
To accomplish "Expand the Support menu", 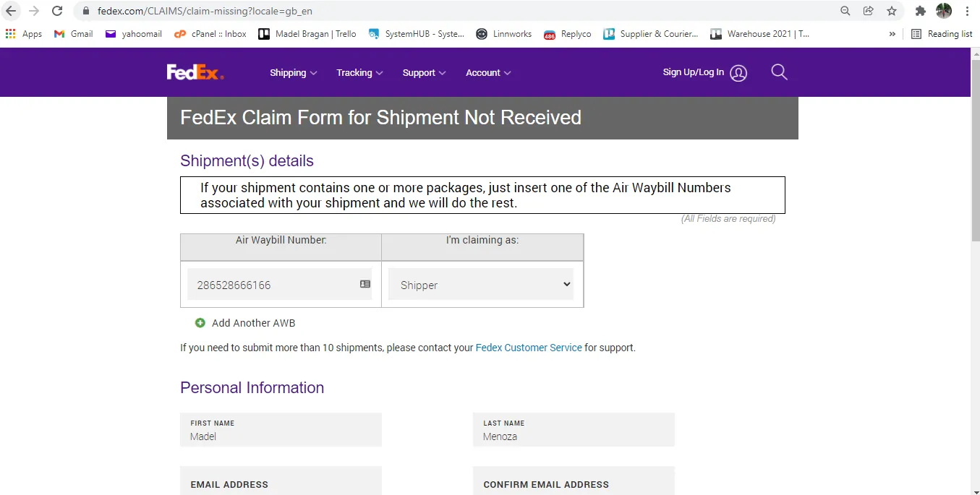I will coord(425,73).
